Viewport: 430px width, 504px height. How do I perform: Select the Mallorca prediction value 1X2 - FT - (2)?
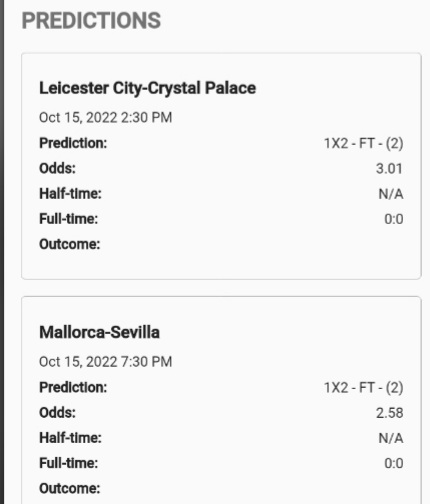[364, 388]
